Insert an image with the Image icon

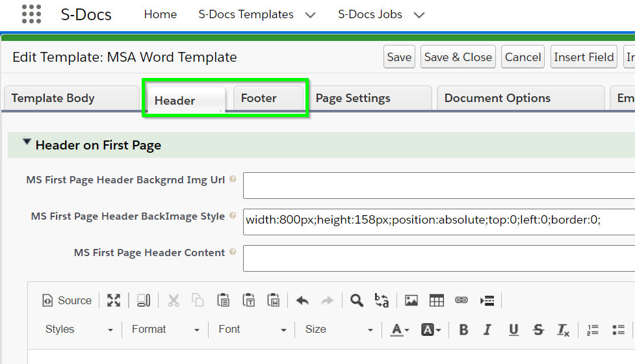411,300
